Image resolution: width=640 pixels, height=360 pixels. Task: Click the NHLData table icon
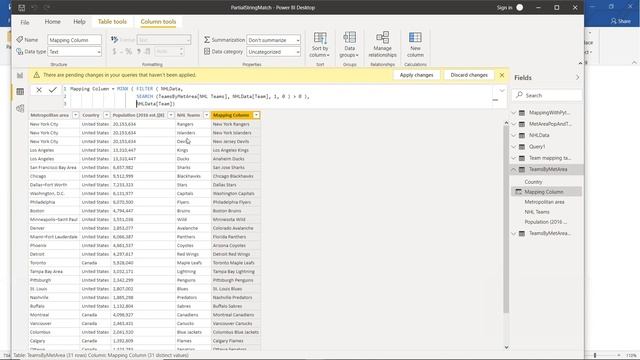(522, 135)
